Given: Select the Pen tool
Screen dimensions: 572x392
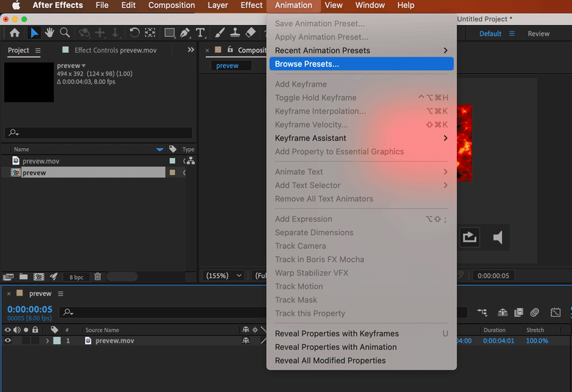Looking at the screenshot, I should 185,33.
